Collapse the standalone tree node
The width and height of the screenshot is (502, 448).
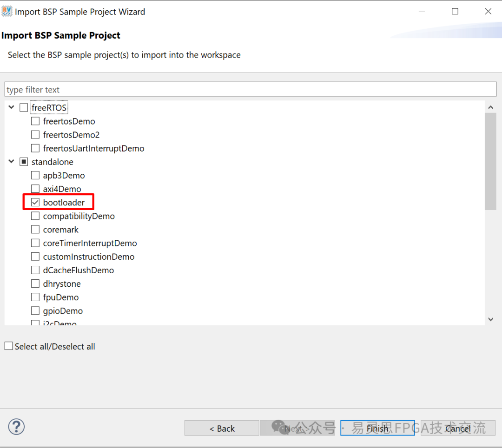(x=12, y=162)
